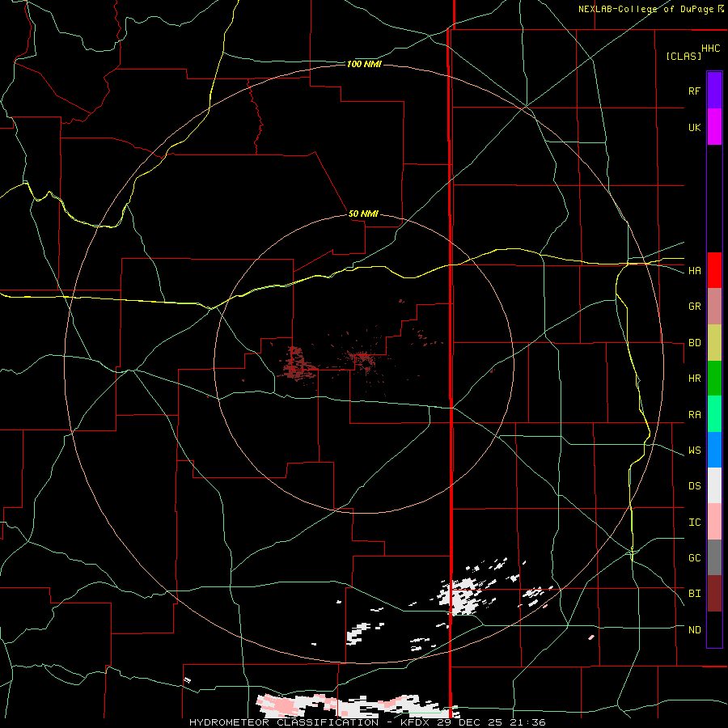This screenshot has height=728, width=728.
Task: Click the GR legend color swatch
Action: (x=714, y=307)
